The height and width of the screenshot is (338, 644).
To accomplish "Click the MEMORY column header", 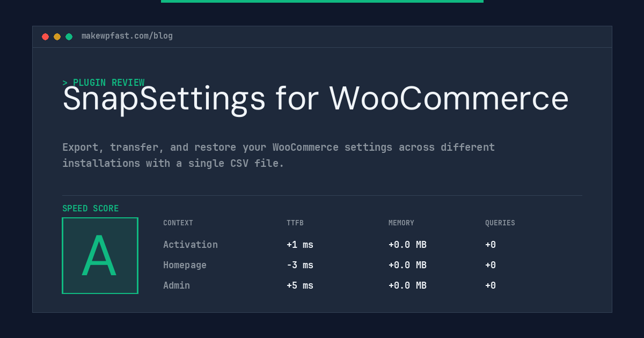I will tap(401, 223).
